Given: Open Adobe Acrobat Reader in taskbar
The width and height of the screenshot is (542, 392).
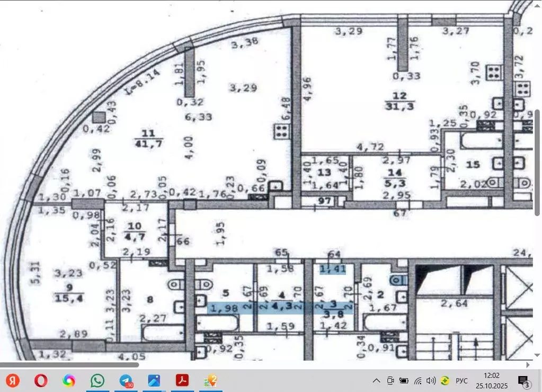Looking at the screenshot, I should pyautogui.click(x=183, y=380).
